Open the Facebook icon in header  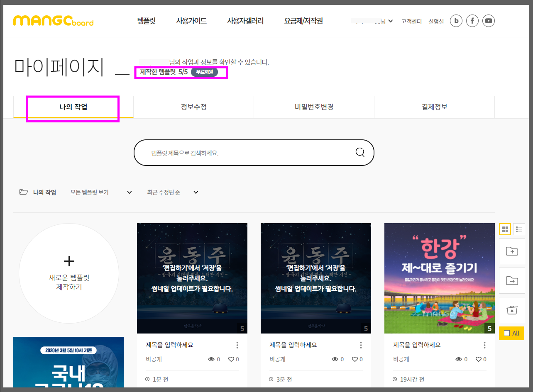(472, 20)
